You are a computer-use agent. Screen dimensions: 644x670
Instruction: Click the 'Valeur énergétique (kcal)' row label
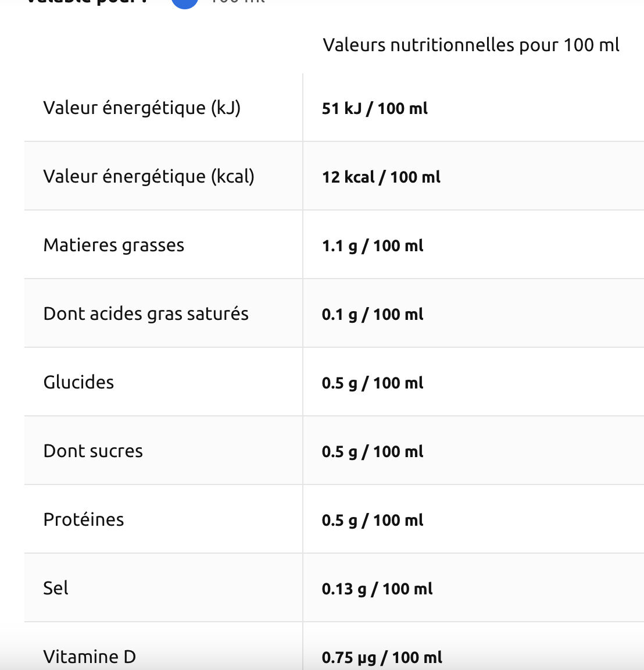(149, 177)
